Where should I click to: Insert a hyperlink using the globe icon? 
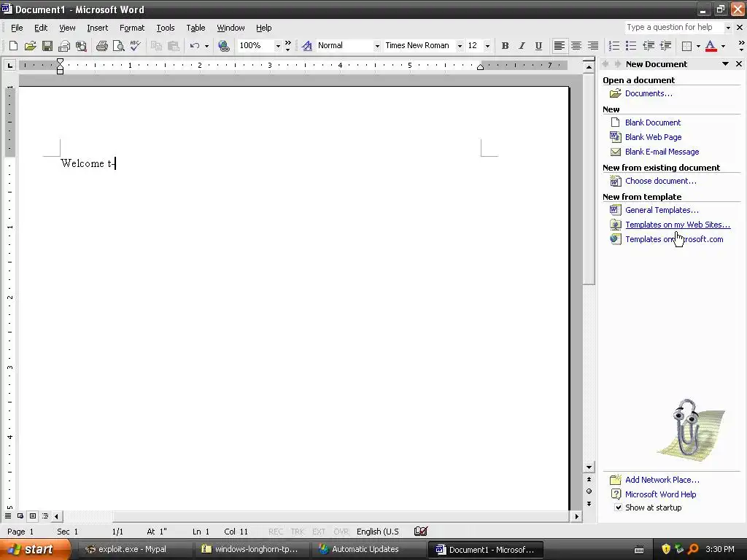pyautogui.click(x=223, y=46)
